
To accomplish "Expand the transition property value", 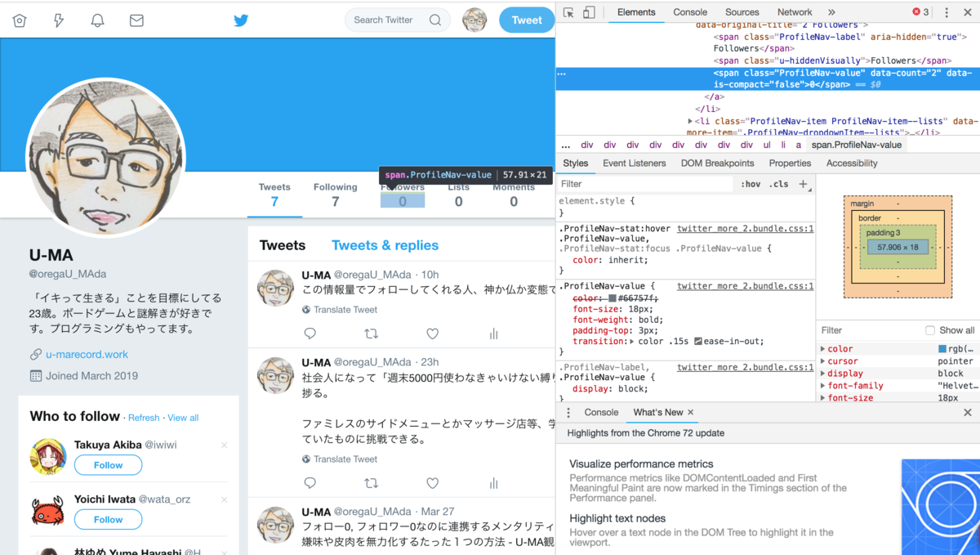I will click(x=632, y=341).
